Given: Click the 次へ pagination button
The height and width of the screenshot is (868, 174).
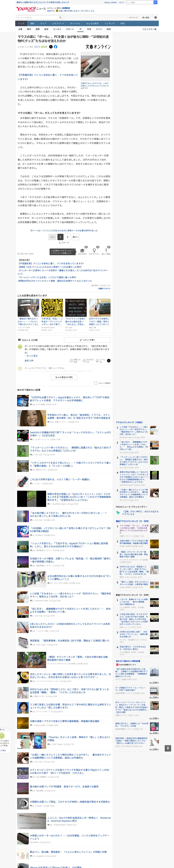Looking at the screenshot, I should [x=76, y=237].
